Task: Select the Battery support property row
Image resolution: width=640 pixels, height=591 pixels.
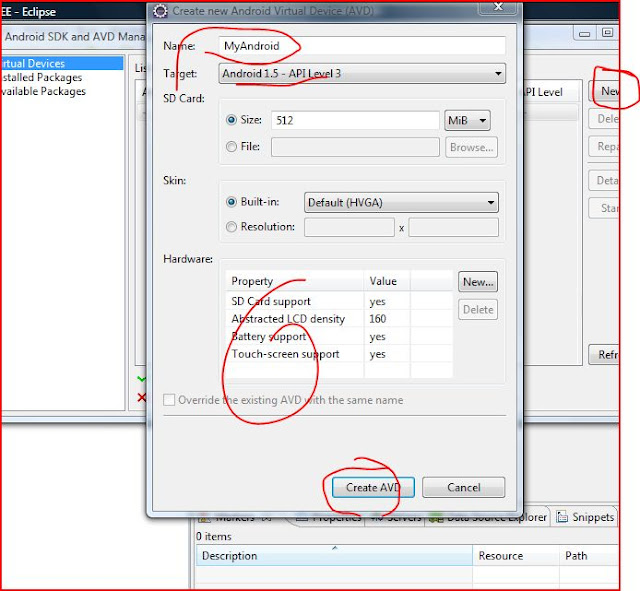Action: tap(339, 337)
